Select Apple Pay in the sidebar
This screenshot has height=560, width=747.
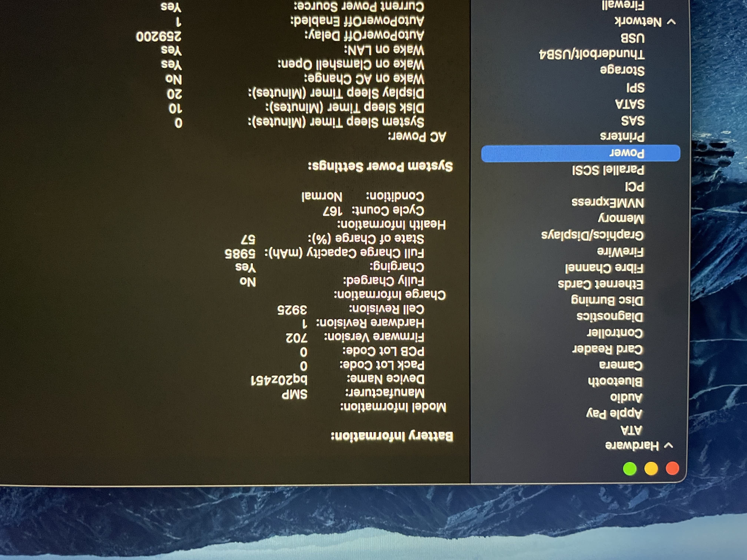pos(615,414)
